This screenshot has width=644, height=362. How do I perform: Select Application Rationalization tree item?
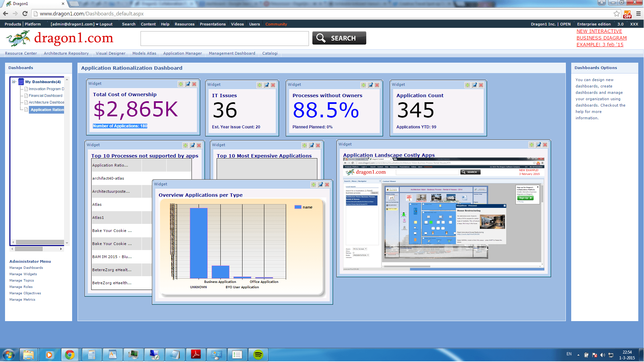click(x=47, y=110)
